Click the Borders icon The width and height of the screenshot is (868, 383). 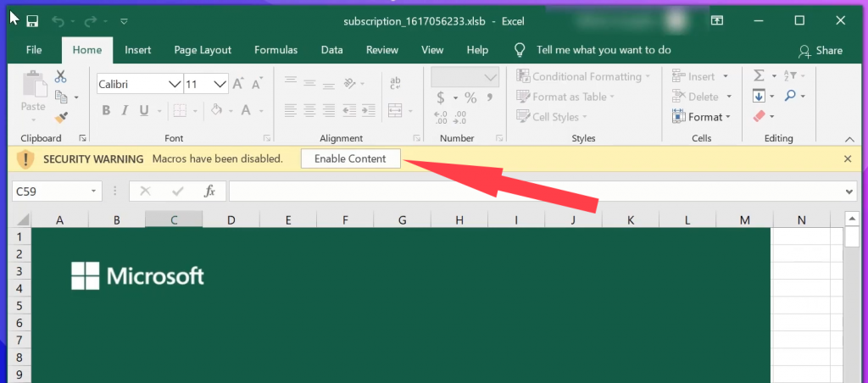click(180, 110)
